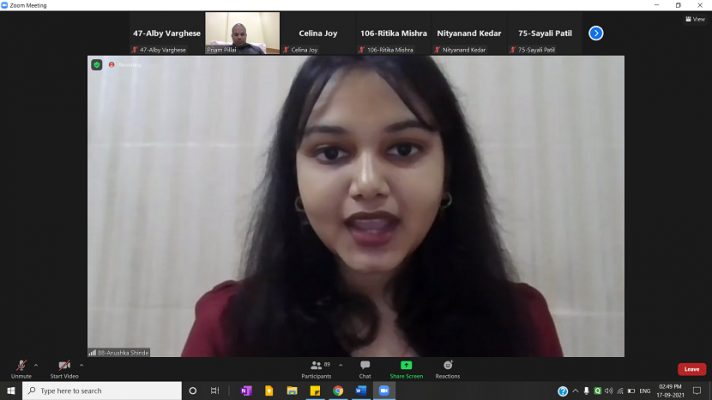This screenshot has width=712, height=400.
Task: Click the red Leave button
Action: click(x=691, y=369)
